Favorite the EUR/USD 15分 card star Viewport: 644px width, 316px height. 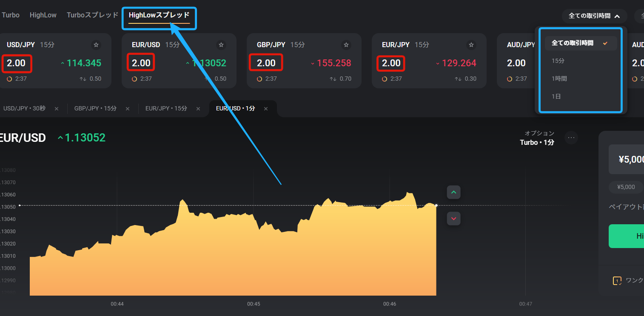click(x=221, y=45)
